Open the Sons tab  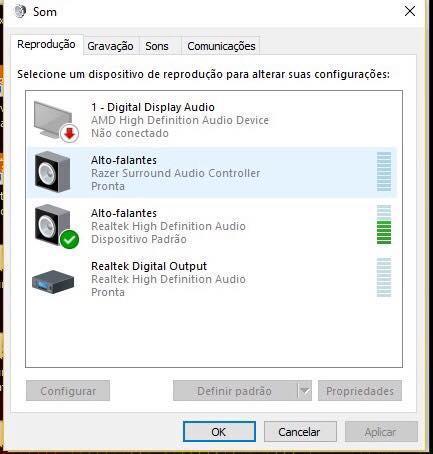tap(157, 46)
